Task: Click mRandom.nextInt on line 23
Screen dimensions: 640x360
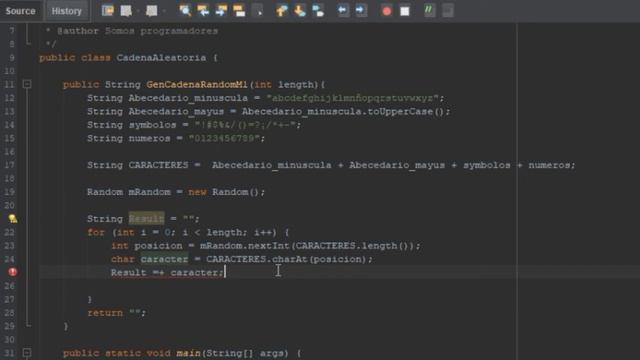Action: (245, 246)
